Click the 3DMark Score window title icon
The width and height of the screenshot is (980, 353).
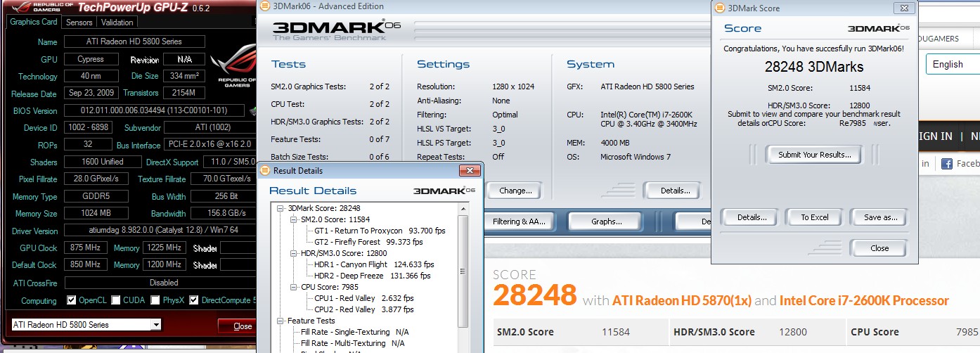point(719,8)
